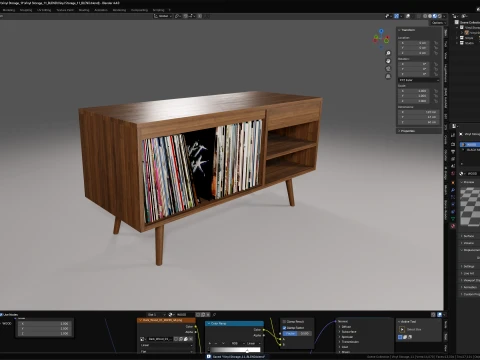Image resolution: width=480 pixels, height=360 pixels.
Task: Switch to the Sculpting workspace tab
Action: (x=26, y=10)
